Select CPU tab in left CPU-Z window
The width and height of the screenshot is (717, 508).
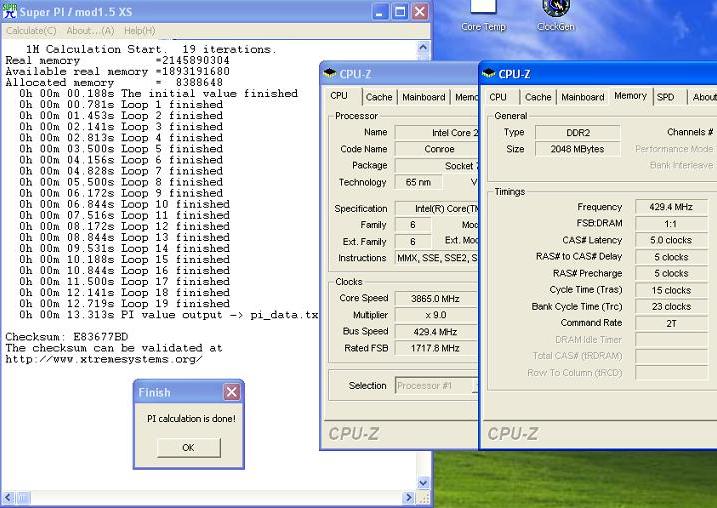click(339, 96)
